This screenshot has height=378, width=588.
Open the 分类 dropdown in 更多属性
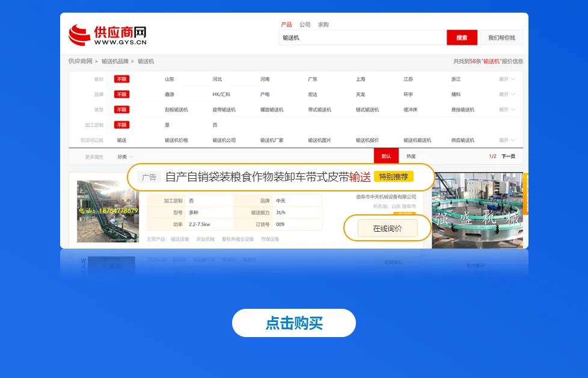(x=125, y=156)
